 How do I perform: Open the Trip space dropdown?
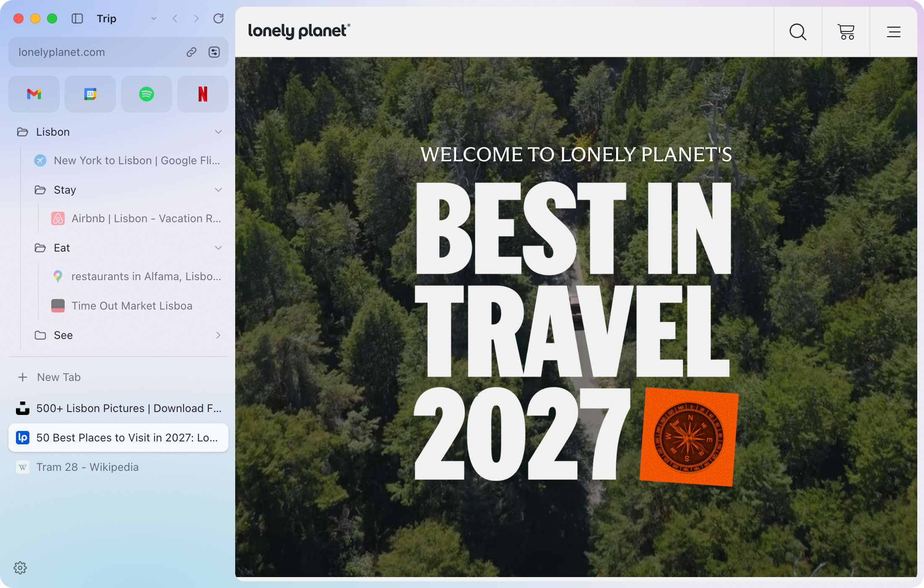tap(154, 18)
